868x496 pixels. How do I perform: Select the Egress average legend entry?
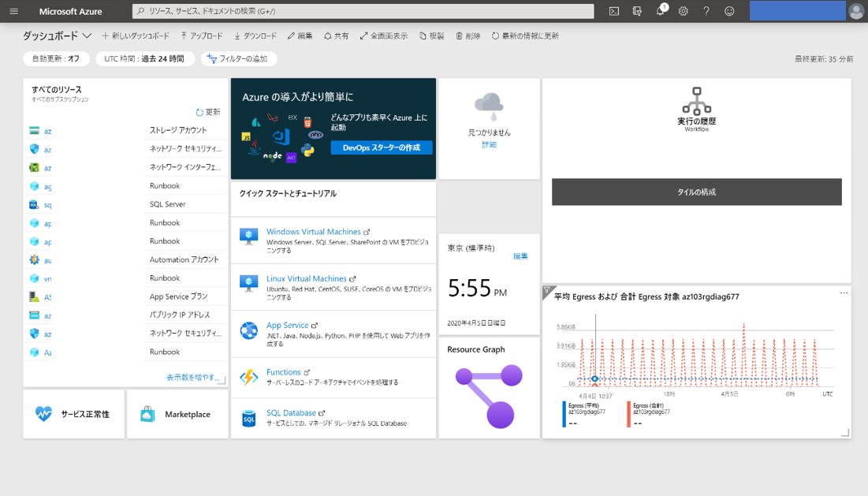585,414
